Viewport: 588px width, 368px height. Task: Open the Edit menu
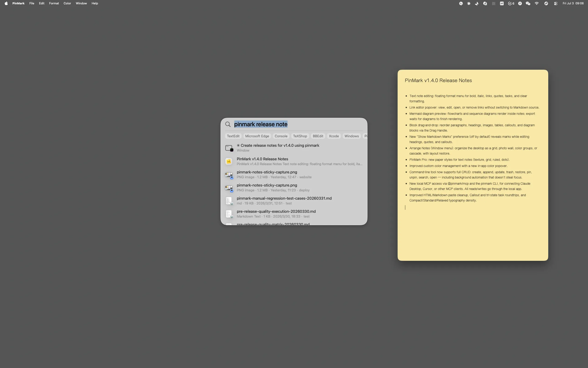point(42,3)
